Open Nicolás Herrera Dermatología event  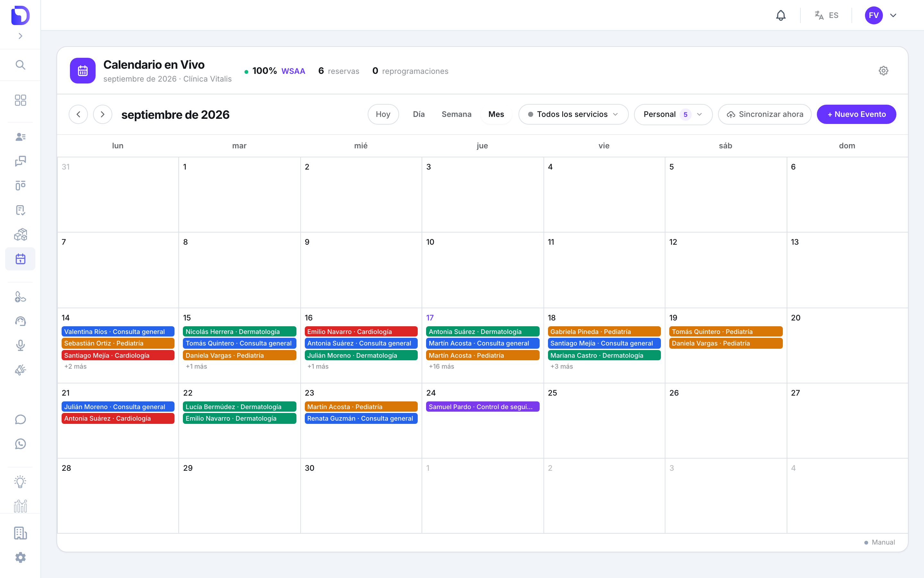click(239, 331)
